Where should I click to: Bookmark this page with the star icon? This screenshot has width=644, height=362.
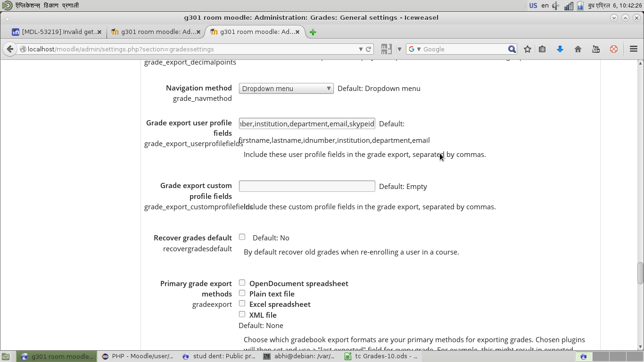point(528,49)
